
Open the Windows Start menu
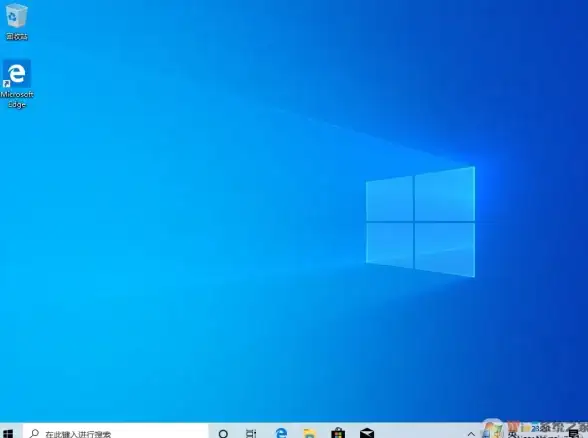point(8,433)
